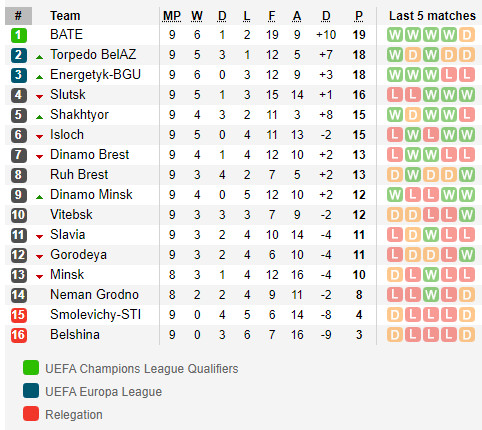
Task: Sort standings by the P points header
Action: click(359, 16)
